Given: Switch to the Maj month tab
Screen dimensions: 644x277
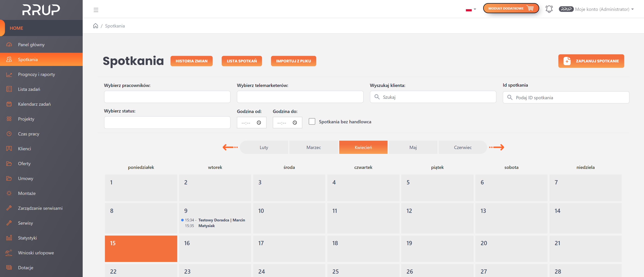Looking at the screenshot, I should (x=413, y=147).
